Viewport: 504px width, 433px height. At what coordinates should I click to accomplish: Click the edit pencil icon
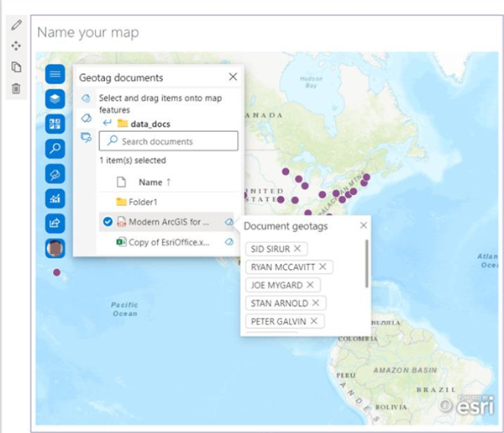[x=17, y=24]
